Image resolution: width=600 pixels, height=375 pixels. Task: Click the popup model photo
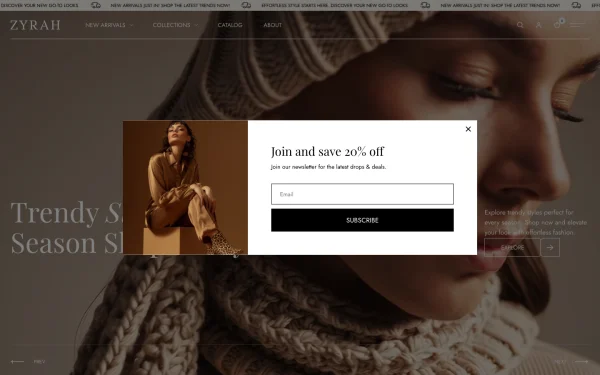click(185, 188)
